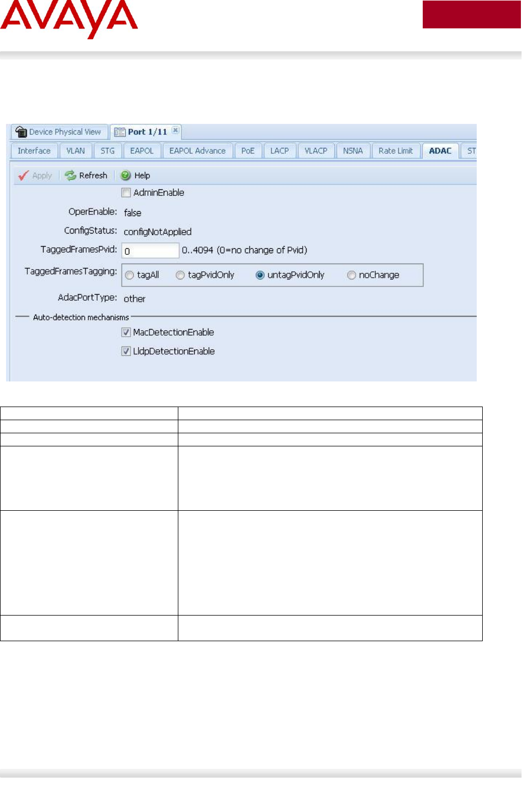Viewport: 522px width, 812px height.
Task: Switch to the VLACP tab
Action: click(316, 151)
